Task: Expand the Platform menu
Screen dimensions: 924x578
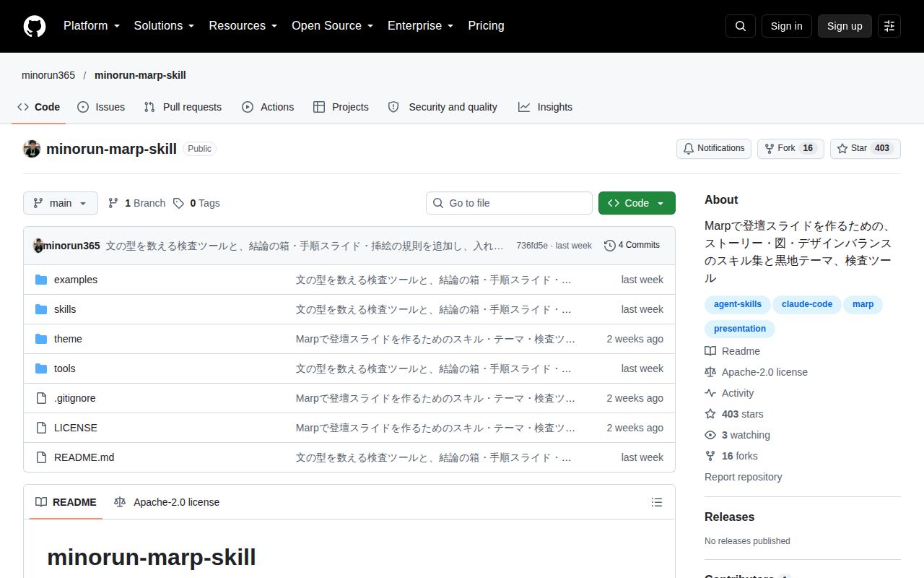Action: pos(92,26)
